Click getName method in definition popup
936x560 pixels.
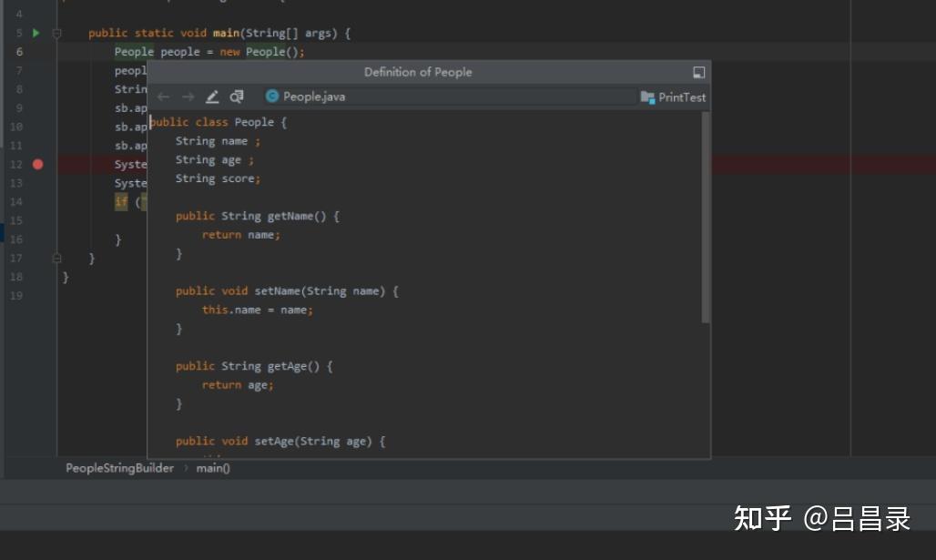click(290, 216)
